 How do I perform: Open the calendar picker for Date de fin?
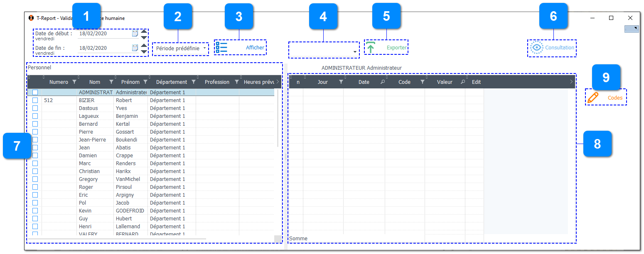[x=135, y=48]
